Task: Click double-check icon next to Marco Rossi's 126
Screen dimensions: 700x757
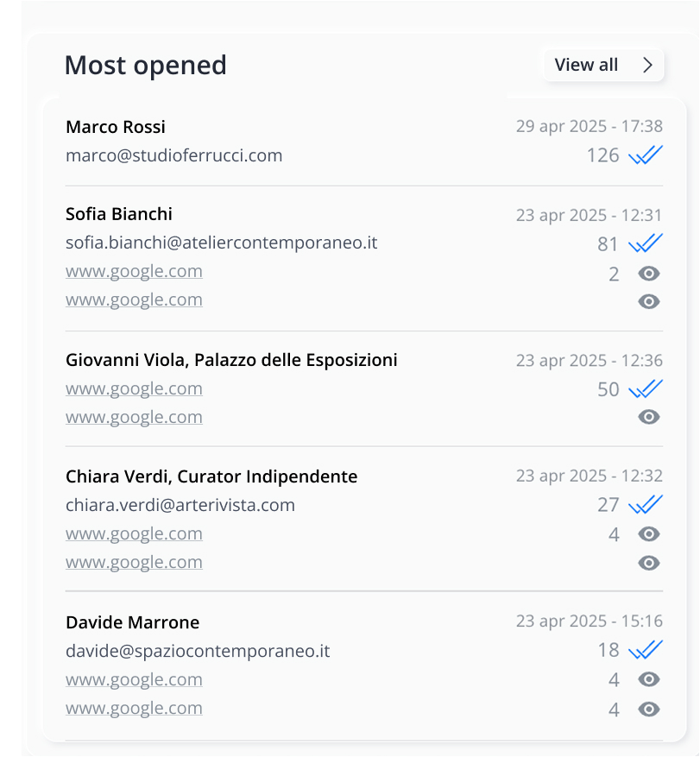Action: (645, 155)
